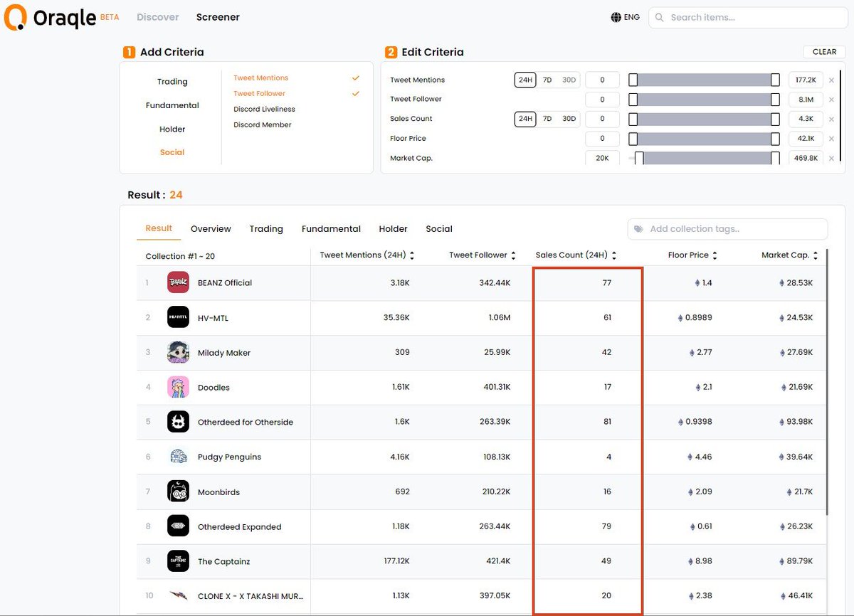Click the Tweet Follower maximum 8.1M field
The width and height of the screenshot is (854, 616).
806,100
